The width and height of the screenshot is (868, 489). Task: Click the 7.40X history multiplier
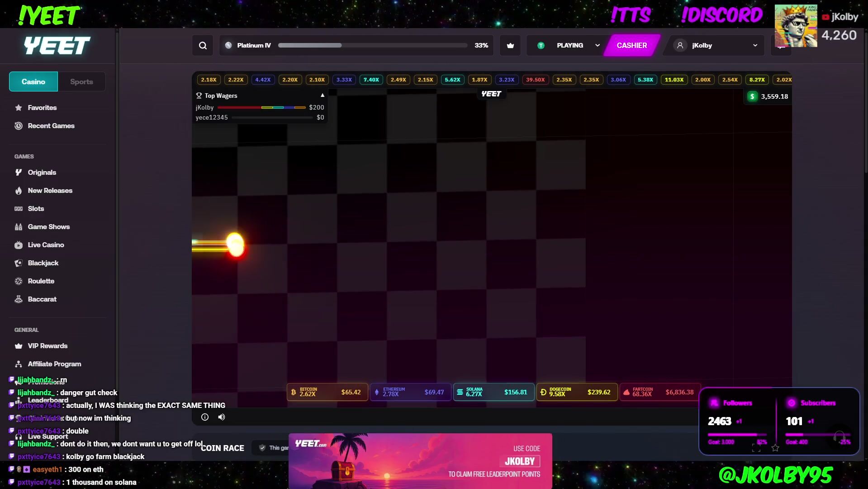coord(371,80)
